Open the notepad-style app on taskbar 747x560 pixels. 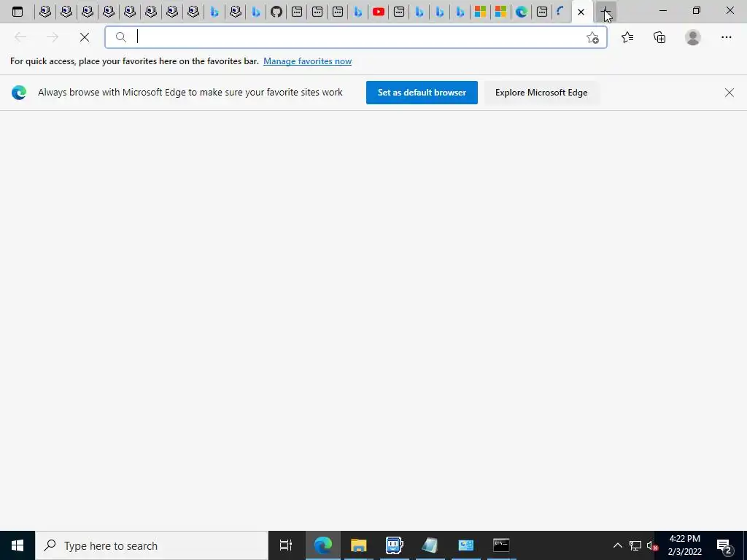(430, 545)
